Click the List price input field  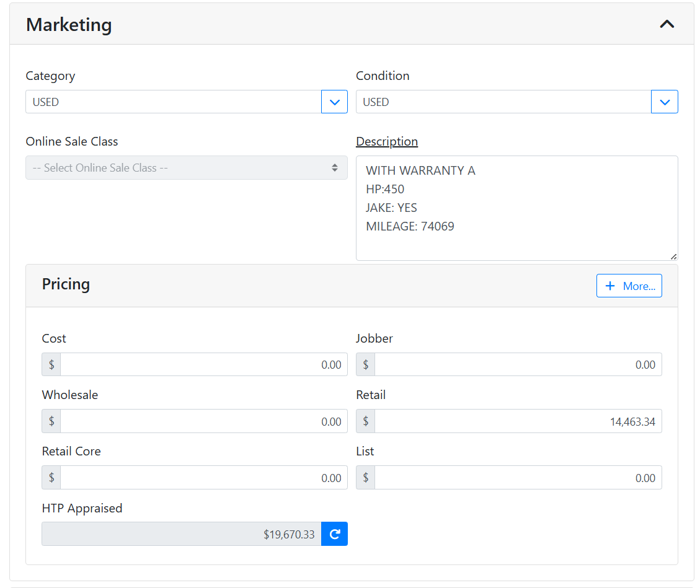[518, 478]
